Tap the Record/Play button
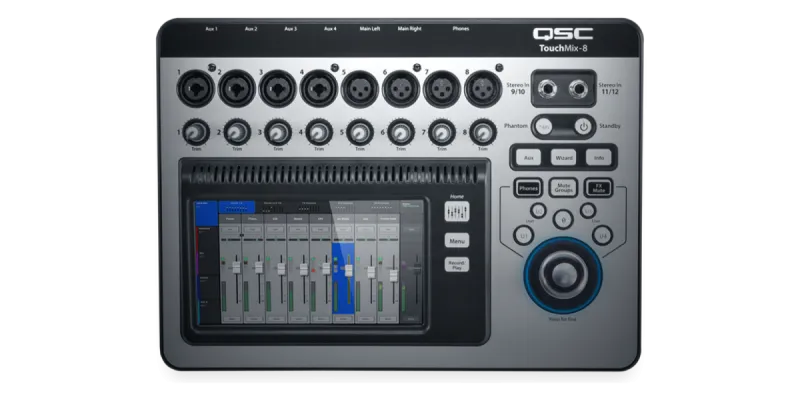This screenshot has height=393, width=800. tap(457, 264)
